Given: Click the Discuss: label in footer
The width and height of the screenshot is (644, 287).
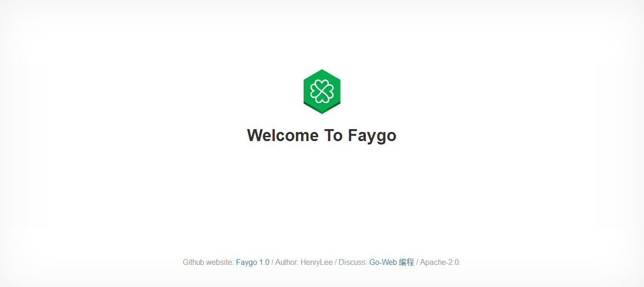Looking at the screenshot, I should (353, 262).
